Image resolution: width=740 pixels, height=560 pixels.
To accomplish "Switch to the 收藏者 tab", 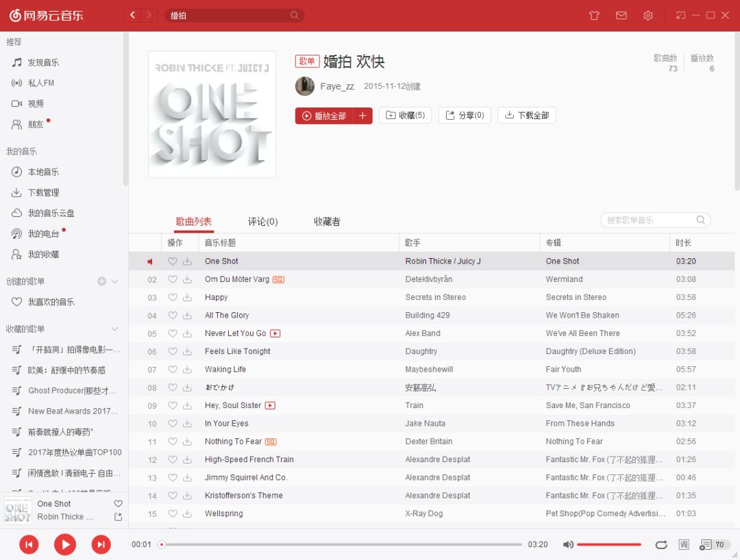I will tap(327, 222).
